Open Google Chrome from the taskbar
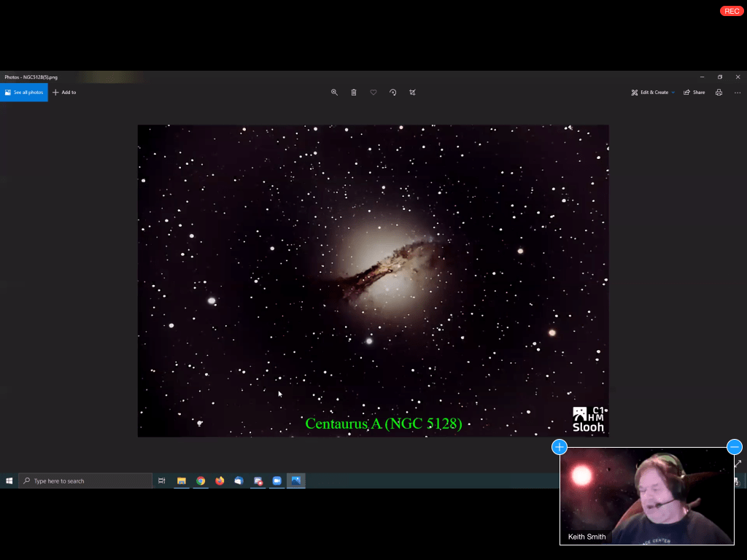The height and width of the screenshot is (560, 747). [x=201, y=481]
